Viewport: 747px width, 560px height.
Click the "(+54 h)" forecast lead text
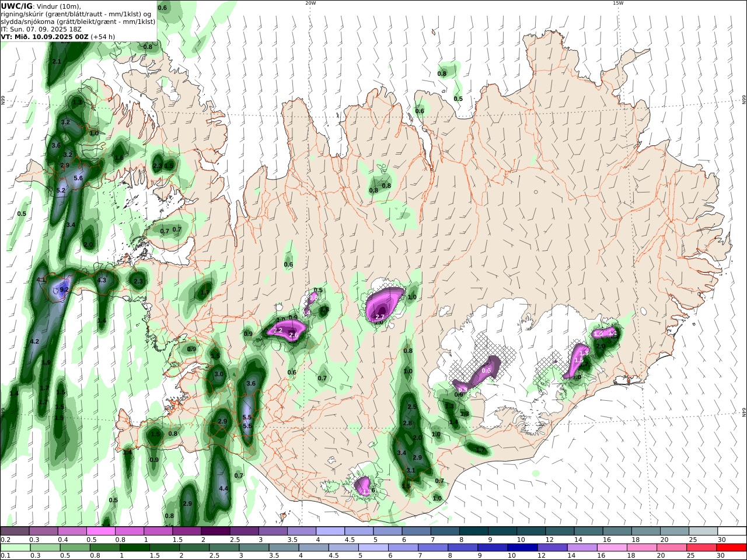pyautogui.click(x=103, y=37)
